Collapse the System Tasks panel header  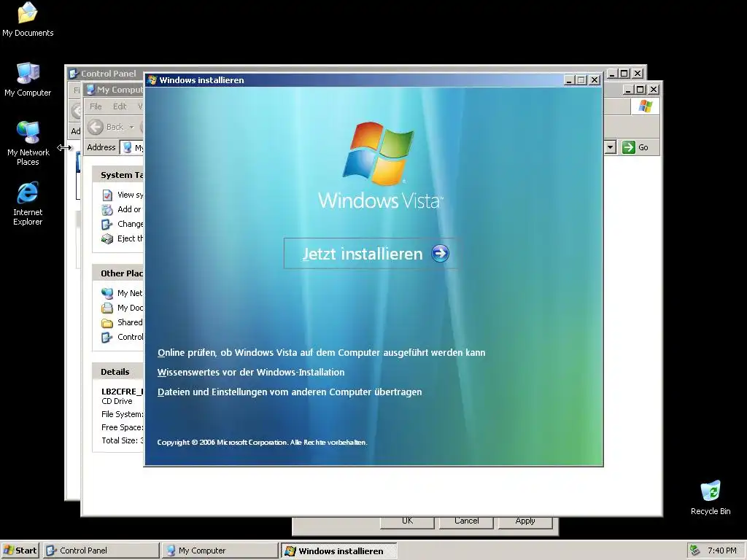coord(118,175)
